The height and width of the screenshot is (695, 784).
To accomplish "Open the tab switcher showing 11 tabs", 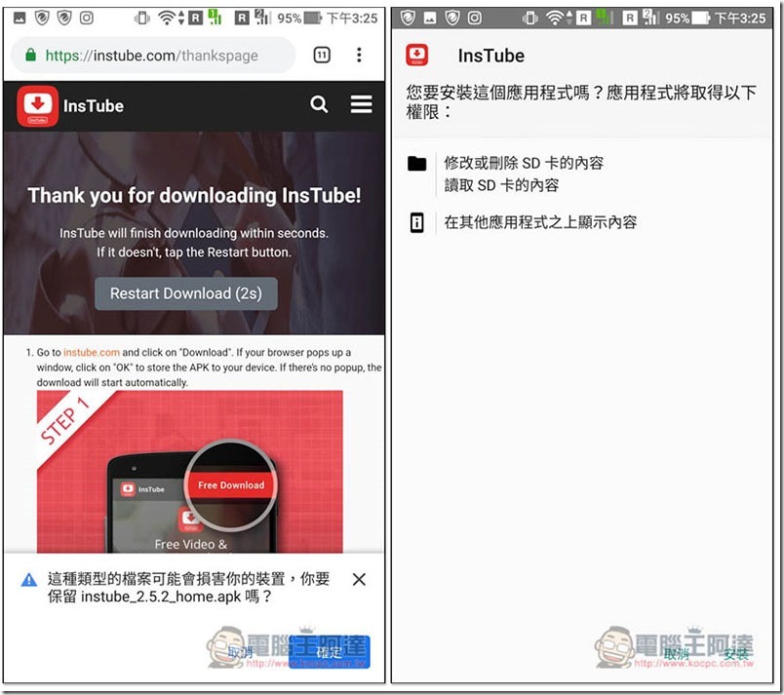I will (322, 55).
